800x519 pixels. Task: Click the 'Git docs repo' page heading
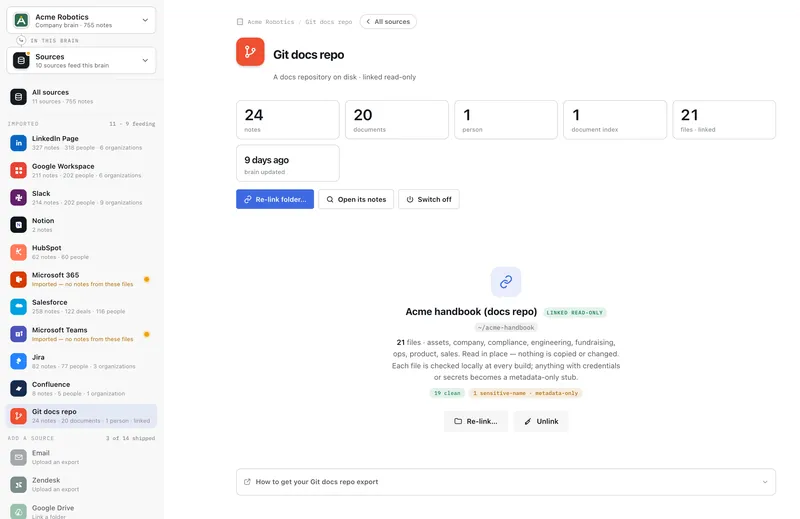pos(309,55)
